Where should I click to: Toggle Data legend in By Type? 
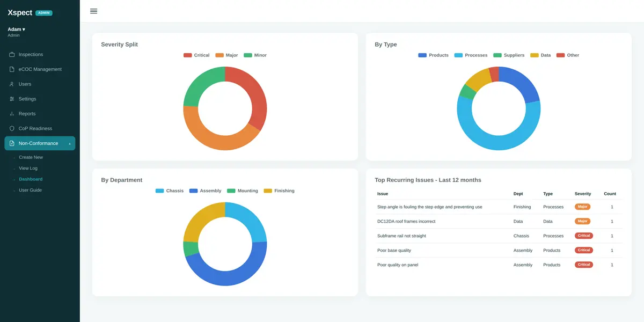coord(540,55)
